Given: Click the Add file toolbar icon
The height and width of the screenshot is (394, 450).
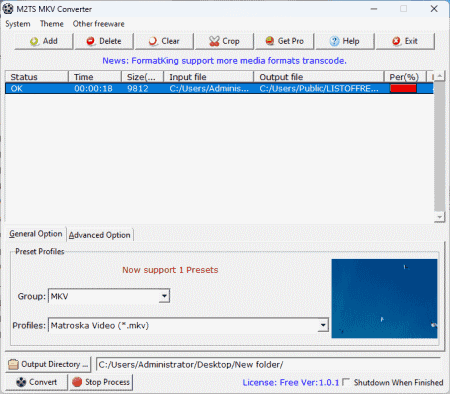Looking at the screenshot, I should (34, 41).
